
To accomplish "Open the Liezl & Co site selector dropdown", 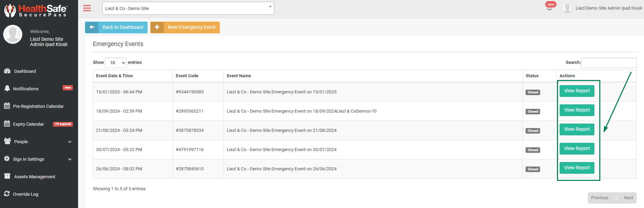I will coord(188,8).
